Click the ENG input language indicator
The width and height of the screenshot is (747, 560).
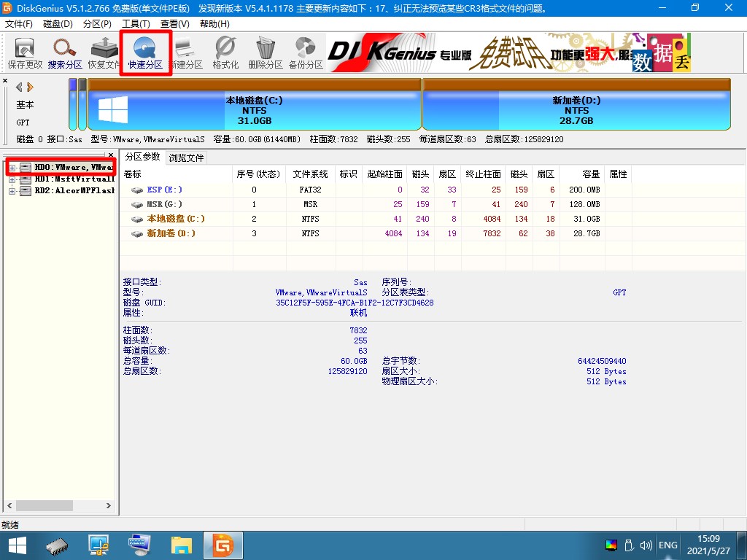668,545
